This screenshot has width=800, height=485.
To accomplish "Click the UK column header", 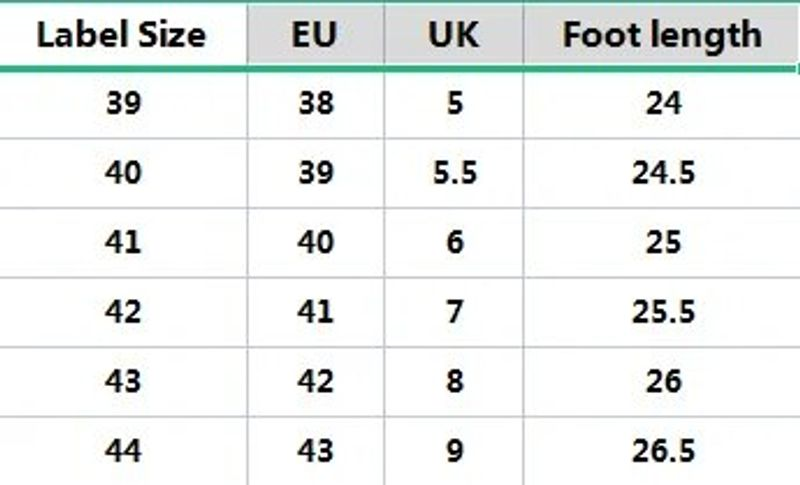I will (454, 35).
